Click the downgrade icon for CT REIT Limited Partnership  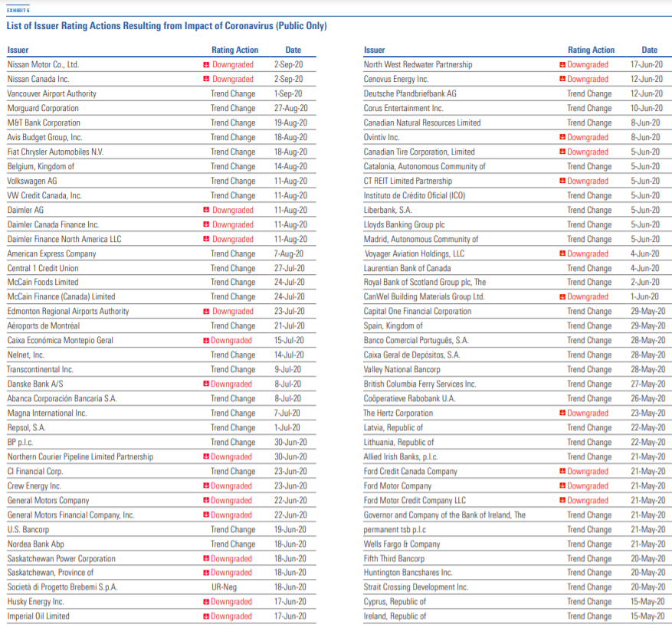coord(562,181)
